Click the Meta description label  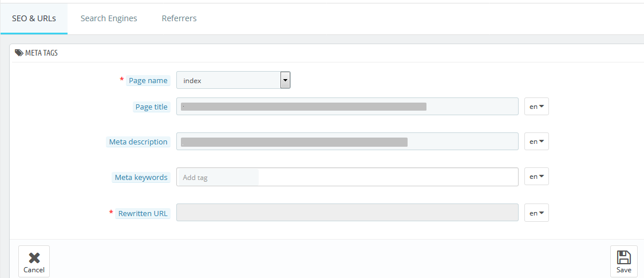pos(138,142)
